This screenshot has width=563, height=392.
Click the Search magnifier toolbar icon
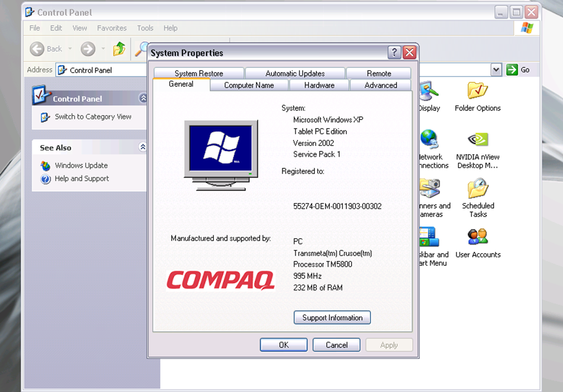click(141, 49)
